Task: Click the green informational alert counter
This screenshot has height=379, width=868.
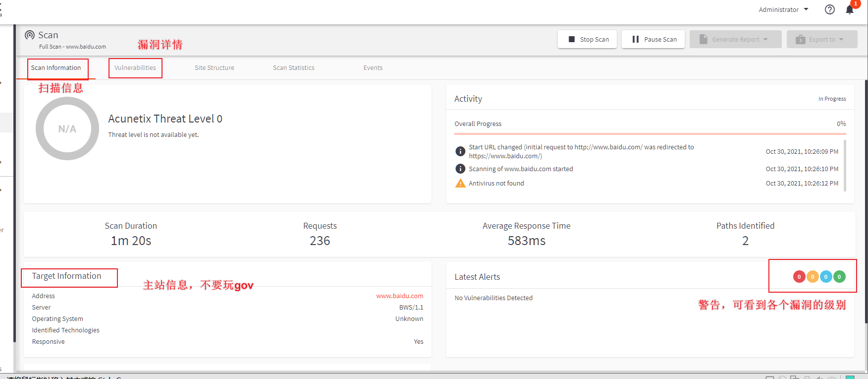Action: tap(839, 277)
